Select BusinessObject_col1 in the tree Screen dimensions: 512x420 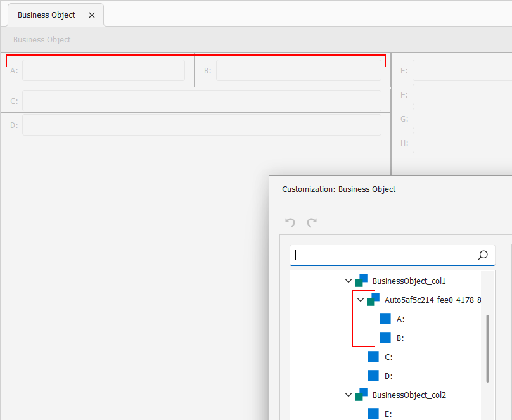[409, 281]
